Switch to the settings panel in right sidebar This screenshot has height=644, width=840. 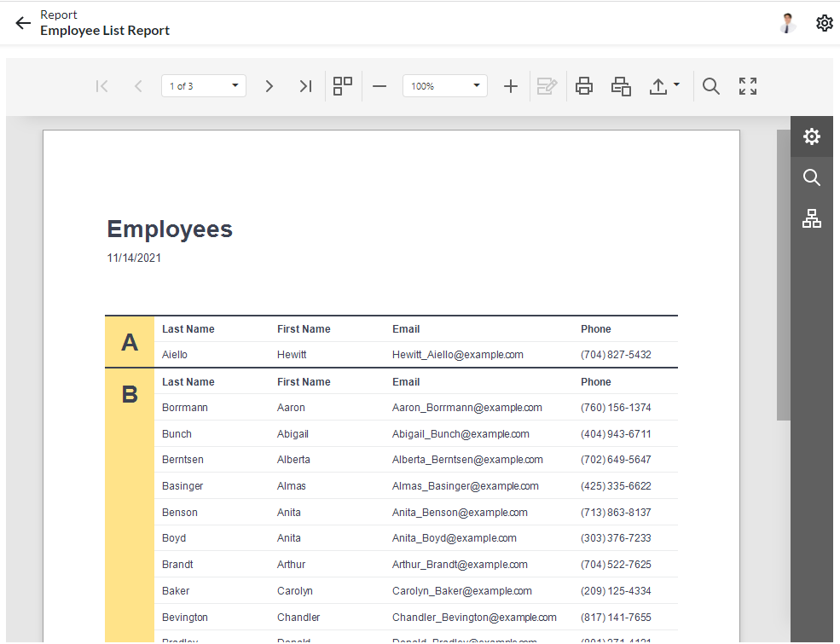tap(811, 136)
